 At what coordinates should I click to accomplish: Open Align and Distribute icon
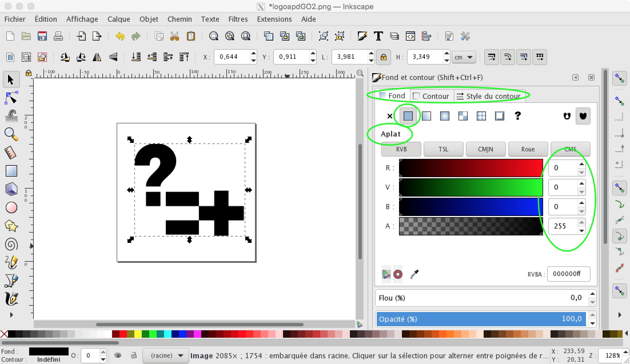tap(426, 36)
